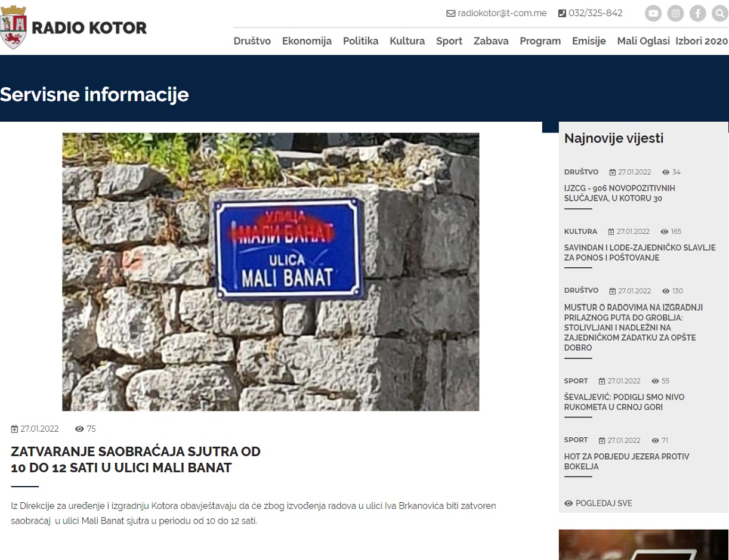Screen dimensions: 729x560
Task: Open the IJZCG 906 novopozitivnih slučajeva article
Action: coord(620,193)
